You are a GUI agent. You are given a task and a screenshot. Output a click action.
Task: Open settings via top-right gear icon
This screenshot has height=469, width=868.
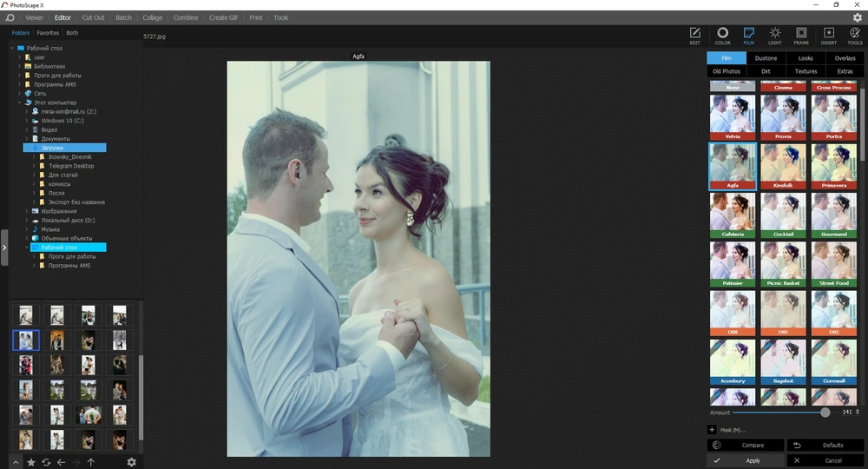[857, 17]
